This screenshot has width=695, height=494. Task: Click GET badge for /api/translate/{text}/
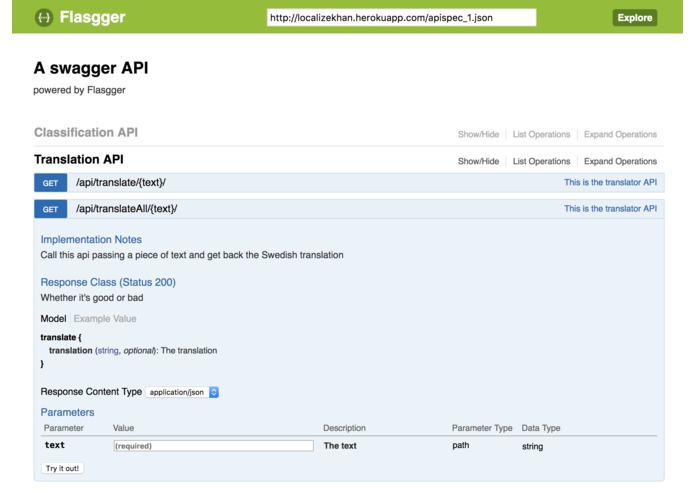(51, 183)
